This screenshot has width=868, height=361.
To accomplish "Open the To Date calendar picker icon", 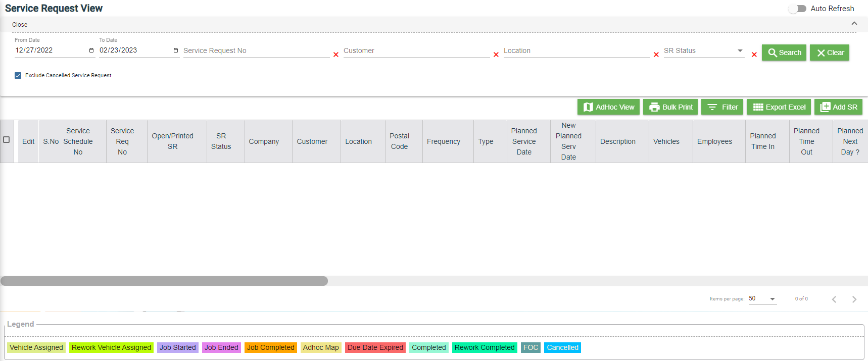I will (x=176, y=50).
